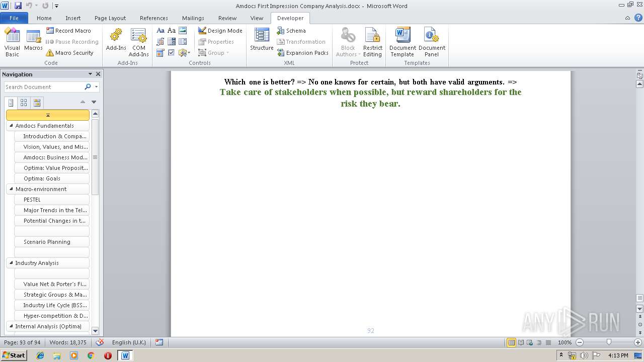Open Word count 18,375 dialog
This screenshot has width=644, height=362.
tap(68, 342)
